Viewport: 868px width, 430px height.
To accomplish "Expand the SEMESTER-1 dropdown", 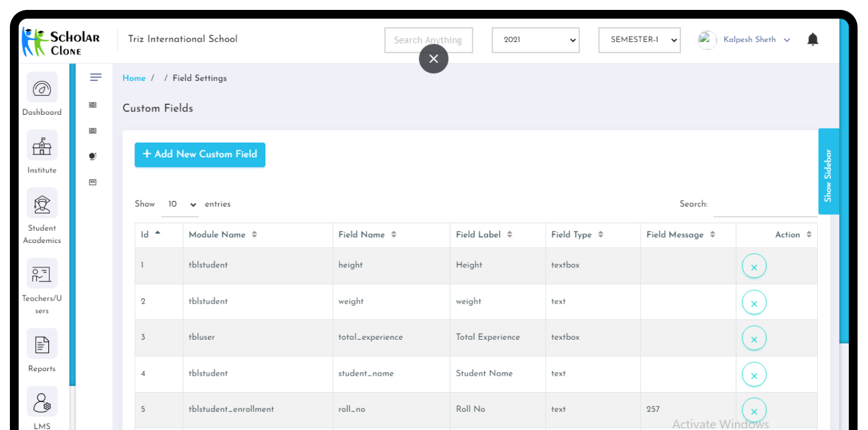I will tap(639, 40).
